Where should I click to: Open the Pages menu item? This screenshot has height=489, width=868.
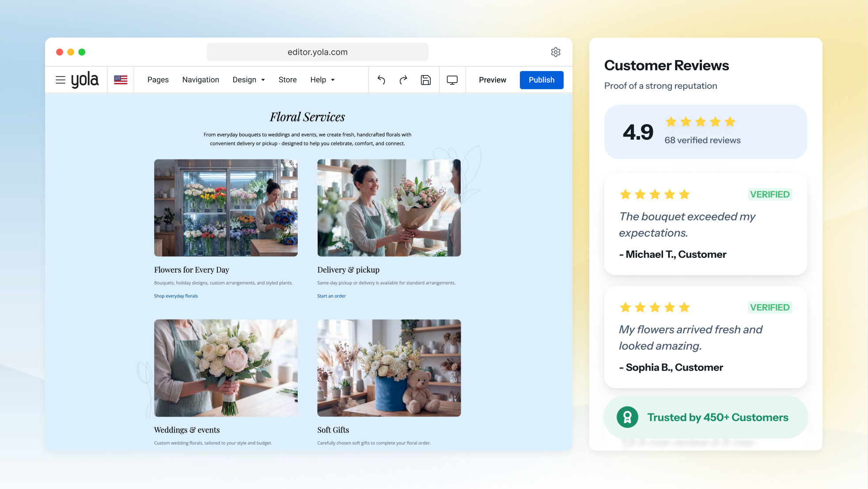158,80
